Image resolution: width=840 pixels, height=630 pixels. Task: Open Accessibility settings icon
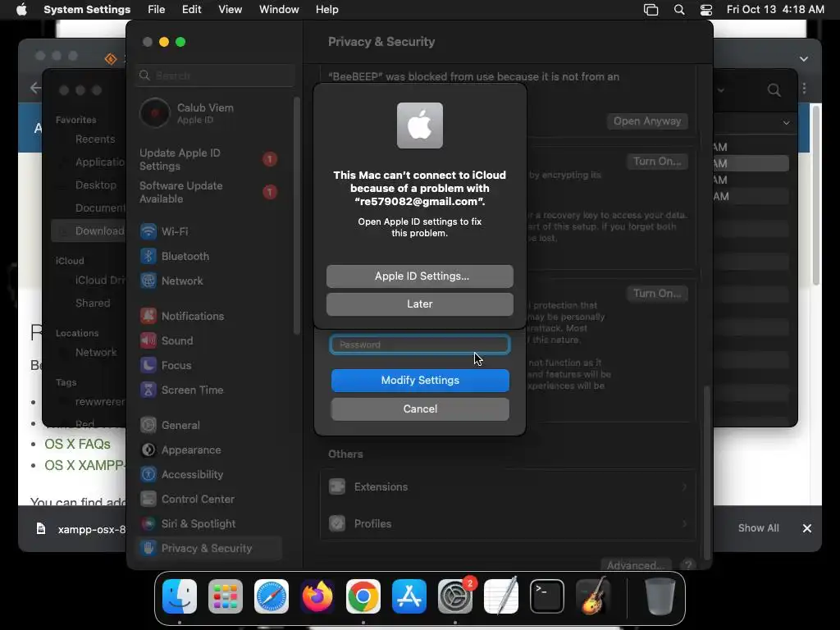click(x=148, y=475)
